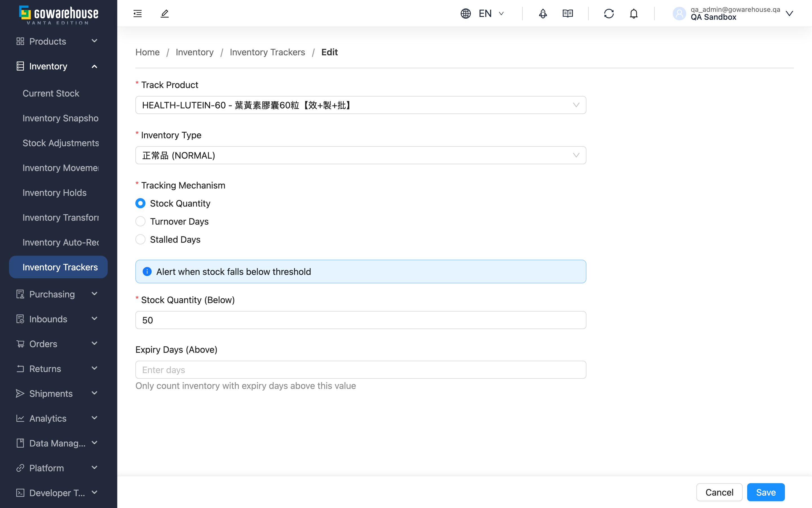Collapse the sidebar menu icon
Image resolution: width=812 pixels, height=508 pixels.
coord(138,14)
